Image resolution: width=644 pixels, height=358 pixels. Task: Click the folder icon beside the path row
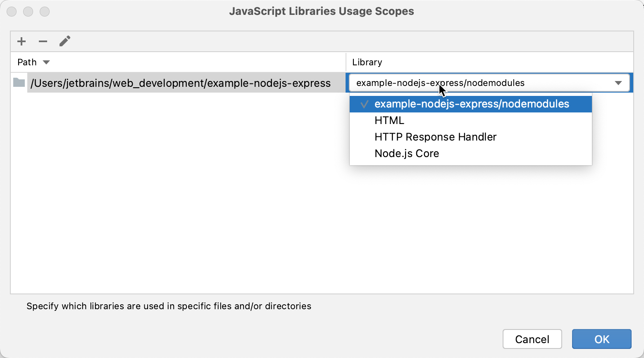pos(19,83)
